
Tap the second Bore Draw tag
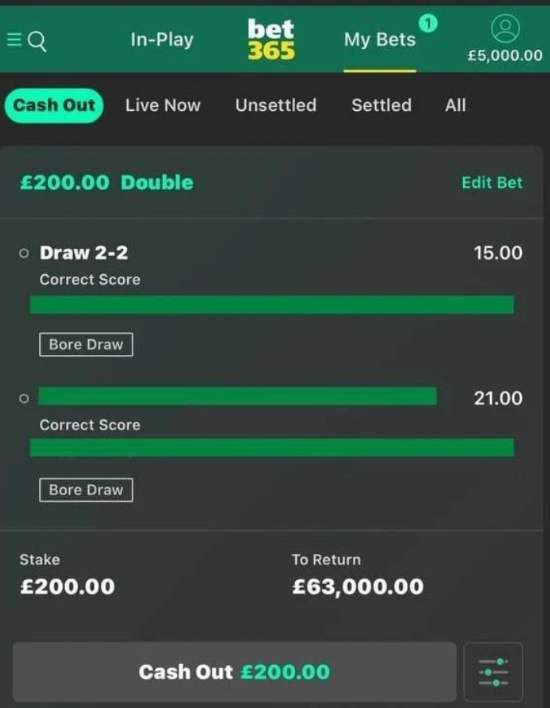click(x=86, y=490)
